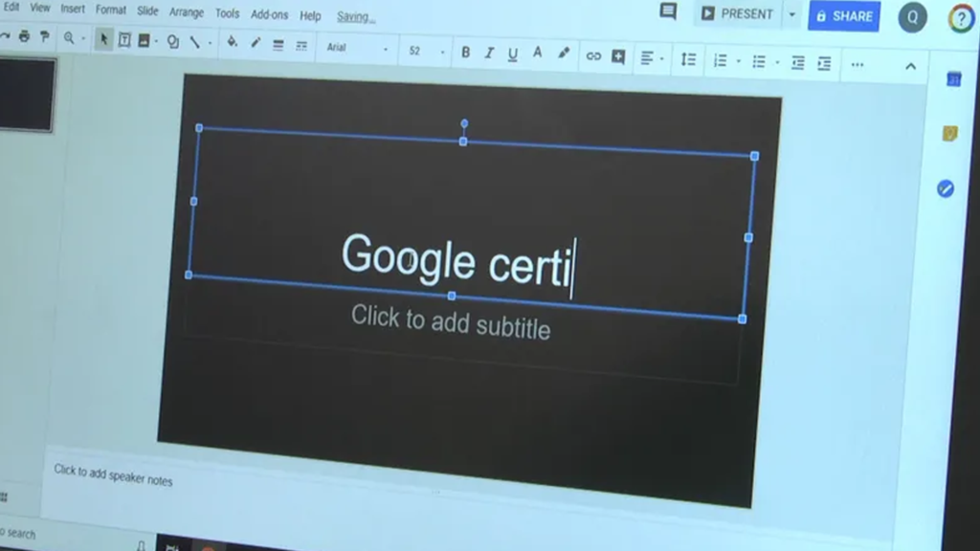Open the numbered list style arrow
Screen dimensions: 980x551
pyautogui.click(x=738, y=61)
